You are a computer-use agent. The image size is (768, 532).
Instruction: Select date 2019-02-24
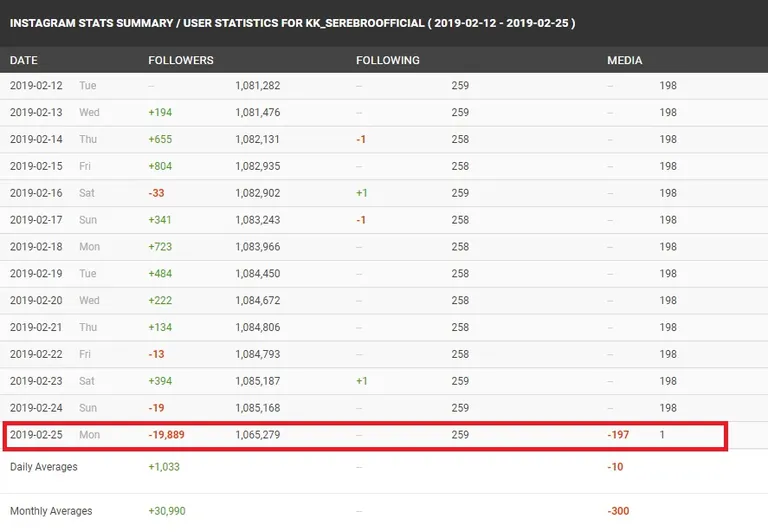36,408
